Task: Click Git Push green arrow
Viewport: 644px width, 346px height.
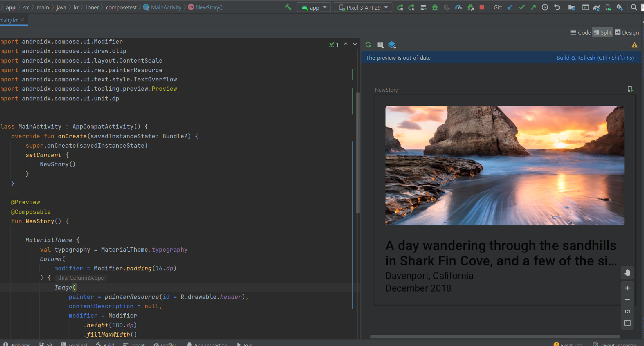Action: [533, 7]
